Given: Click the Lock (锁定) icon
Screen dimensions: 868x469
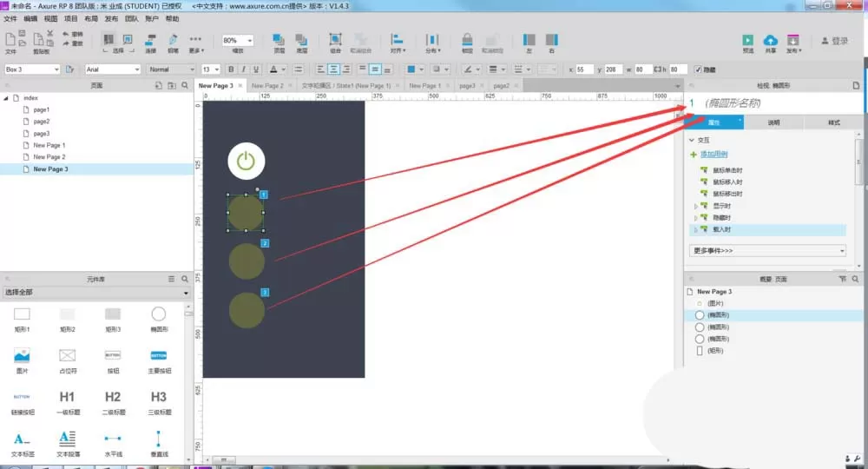Looking at the screenshot, I should click(467, 40).
